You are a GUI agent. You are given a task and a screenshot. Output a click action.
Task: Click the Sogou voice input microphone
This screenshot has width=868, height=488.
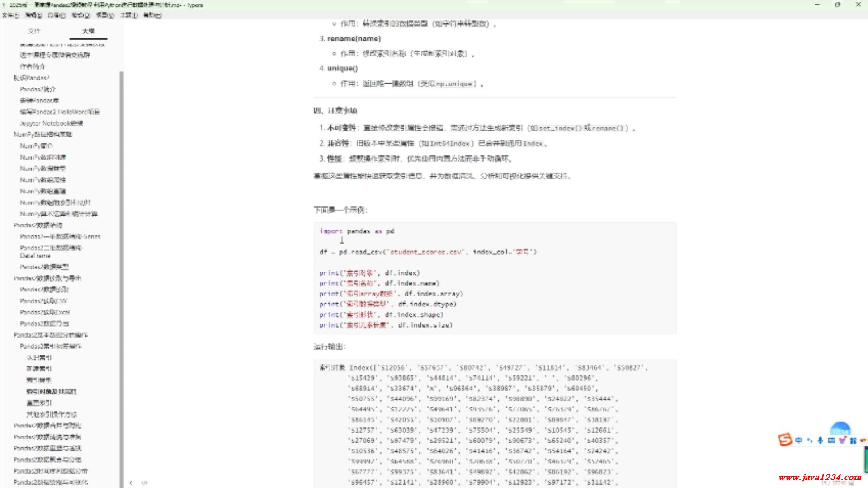point(820,440)
